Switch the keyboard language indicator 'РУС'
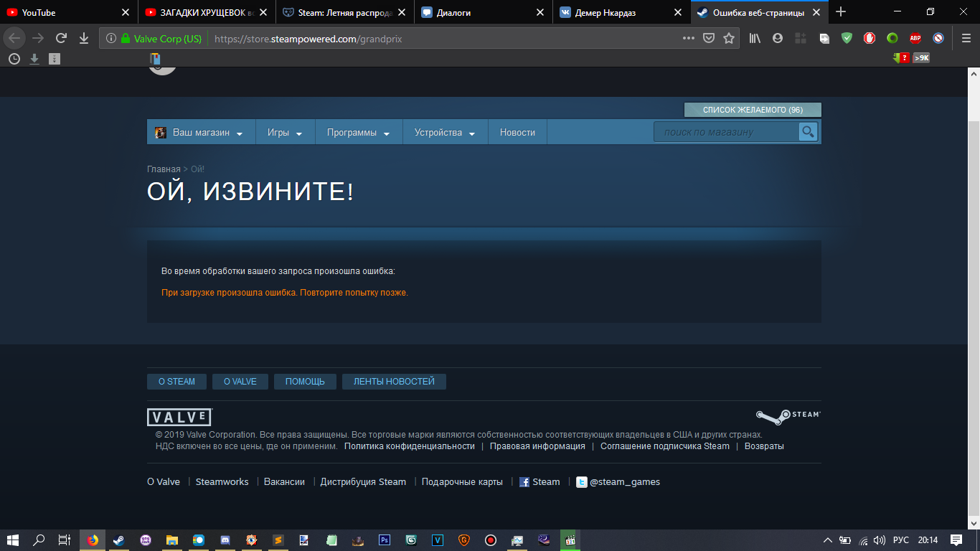This screenshot has width=980, height=551. pyautogui.click(x=901, y=540)
